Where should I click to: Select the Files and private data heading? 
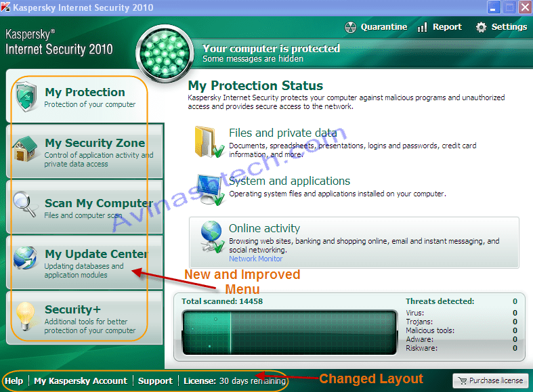point(283,133)
